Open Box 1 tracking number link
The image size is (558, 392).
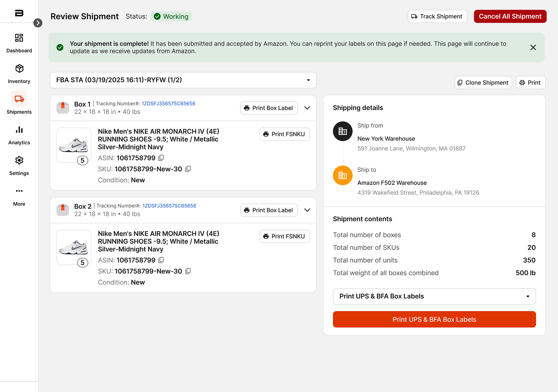168,103
